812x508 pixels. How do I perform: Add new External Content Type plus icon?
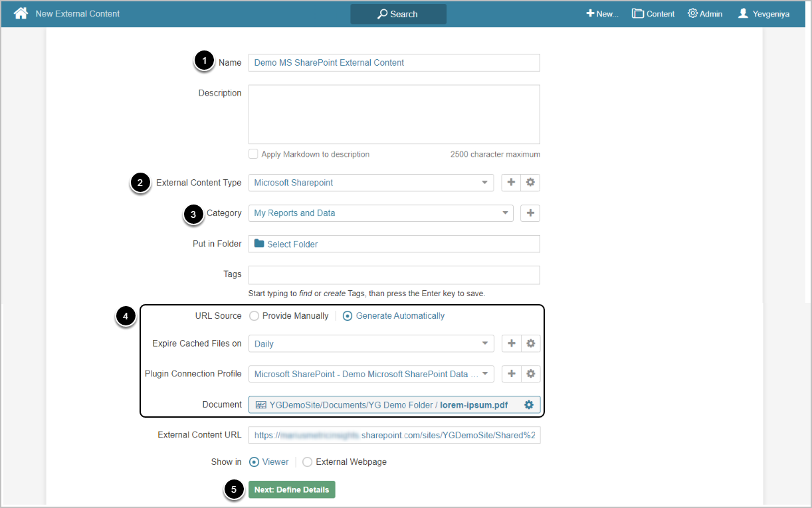pos(511,183)
